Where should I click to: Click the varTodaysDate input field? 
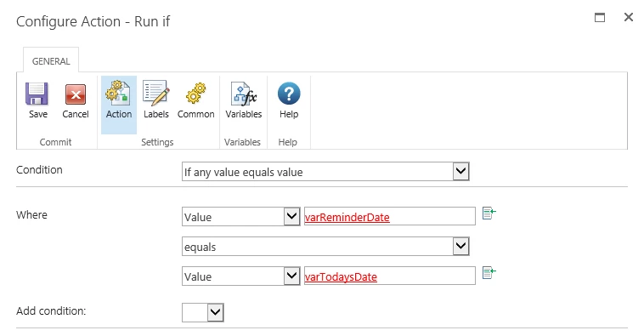click(x=390, y=276)
